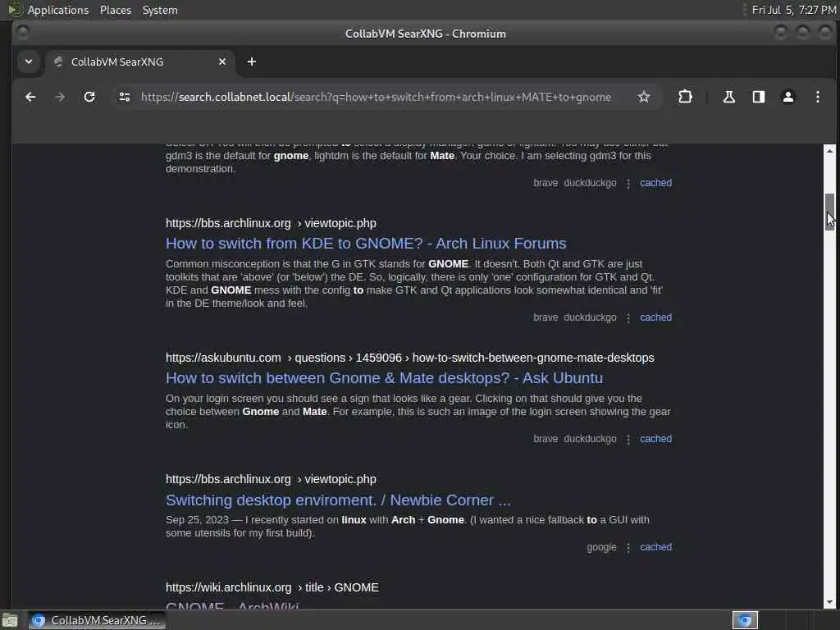The image size is (840, 630).
Task: Open Chrome Labs flask icon
Action: point(728,97)
